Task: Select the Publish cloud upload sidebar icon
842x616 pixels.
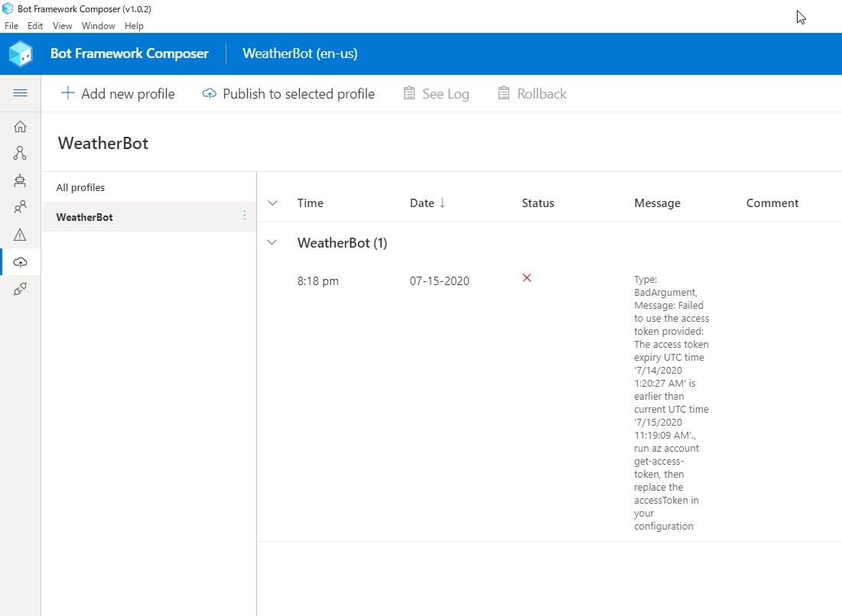Action: click(20, 262)
